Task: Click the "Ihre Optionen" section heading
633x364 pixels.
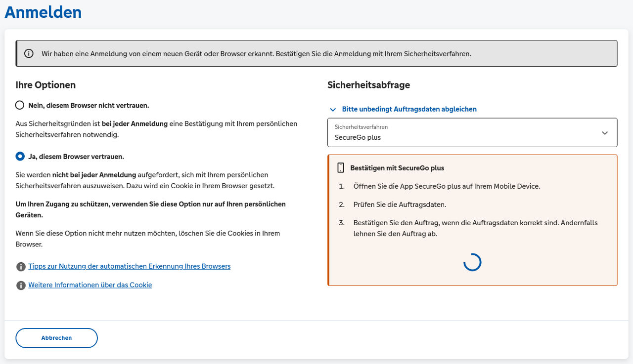Action: click(45, 85)
